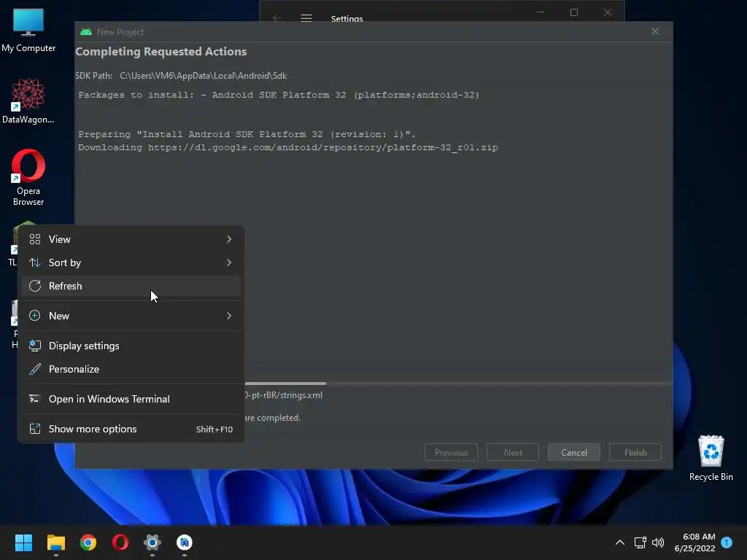Expand the Sort by submenu
The width and height of the screenshot is (747, 560).
[x=131, y=262]
